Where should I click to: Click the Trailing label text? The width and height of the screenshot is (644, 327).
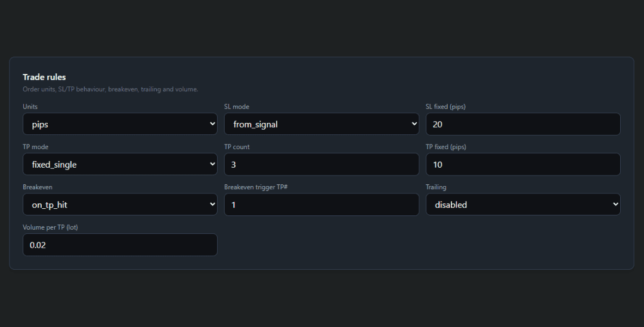pyautogui.click(x=436, y=187)
